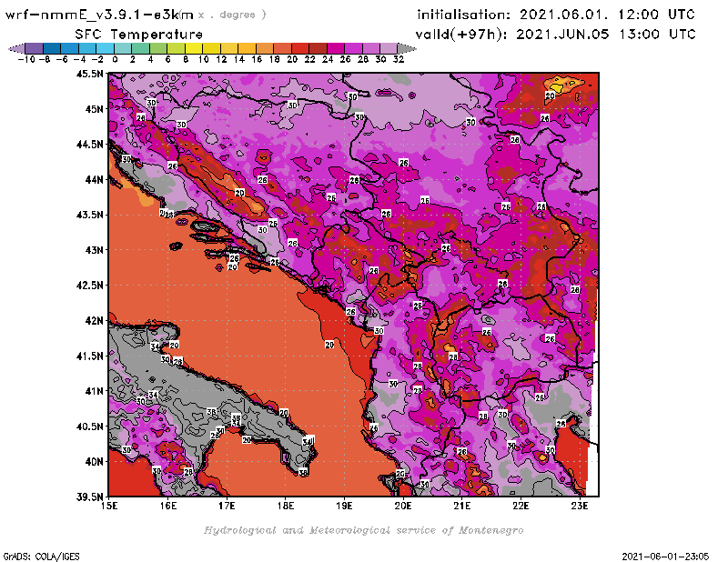Click the model title 'wrf-nmmE_v3.9.1-e3km'
This screenshot has height=562, width=728.
pos(99,15)
